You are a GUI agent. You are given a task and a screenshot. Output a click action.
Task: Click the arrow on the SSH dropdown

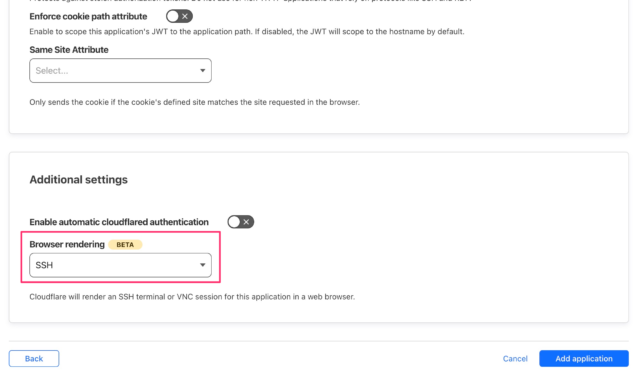point(202,265)
